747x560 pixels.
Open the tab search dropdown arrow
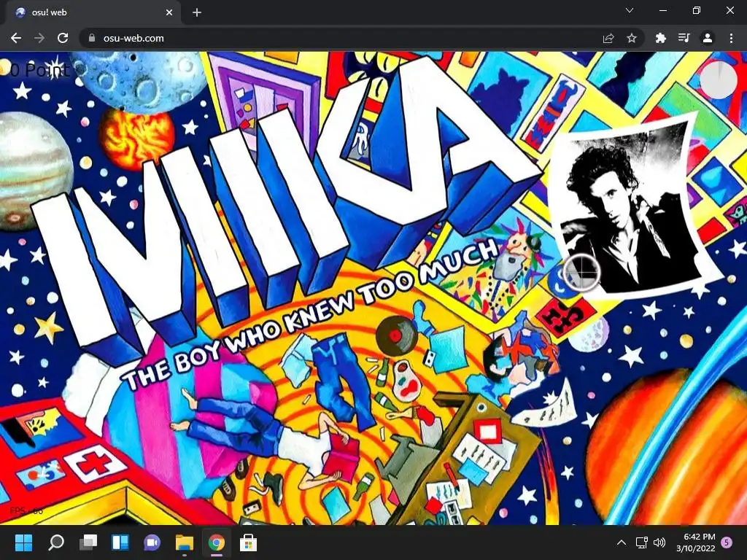[x=630, y=10]
